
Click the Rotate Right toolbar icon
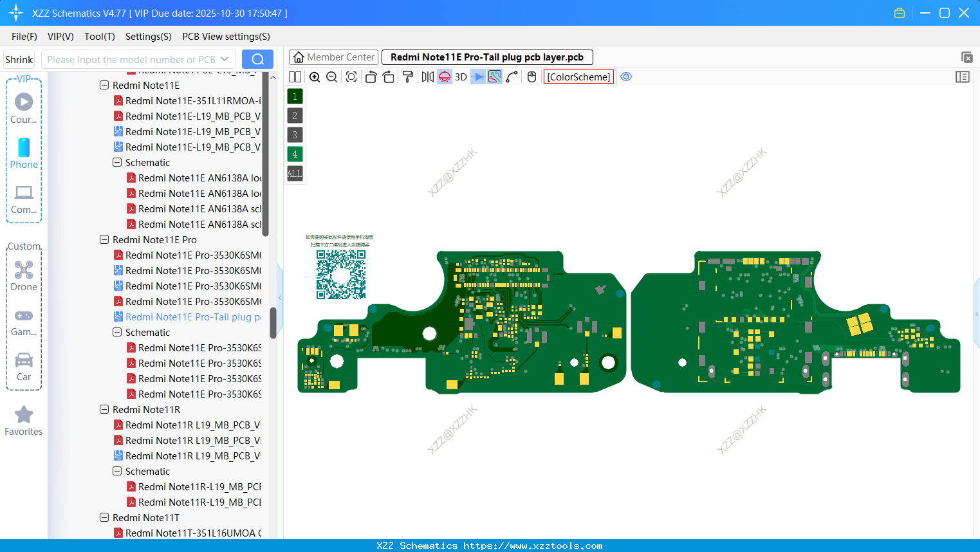(x=388, y=77)
